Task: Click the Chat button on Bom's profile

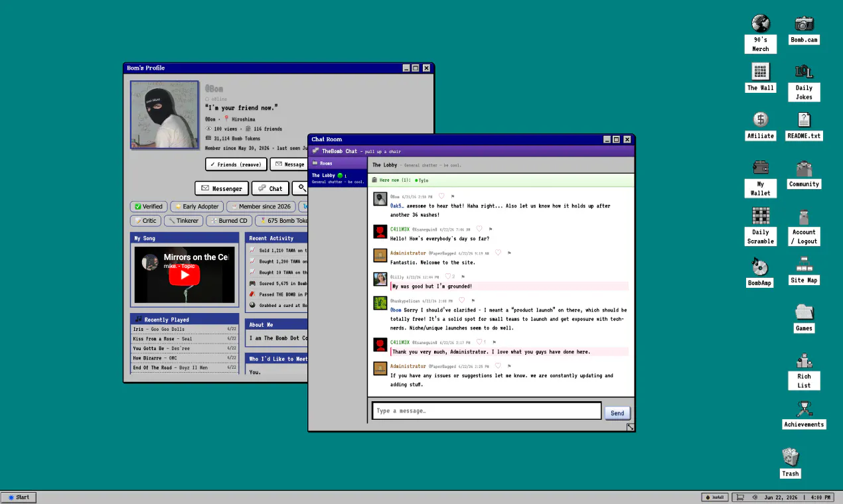Action: tap(270, 188)
